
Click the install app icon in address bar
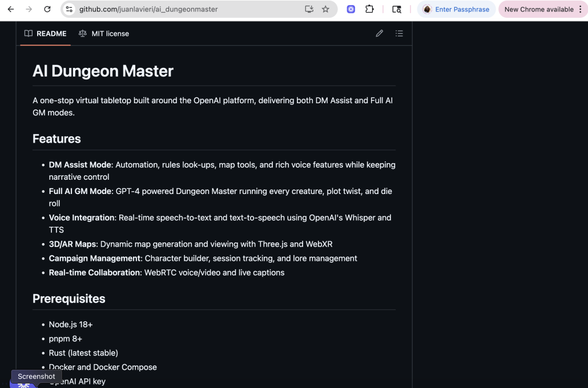pyautogui.click(x=309, y=9)
